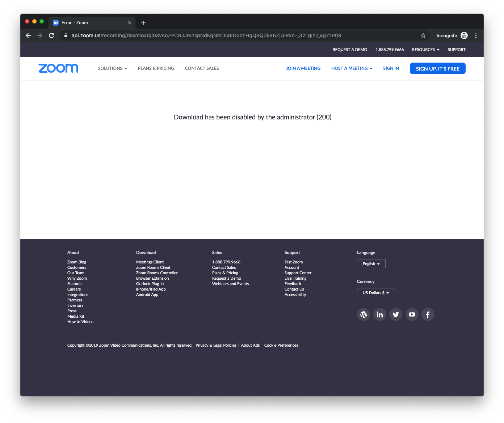Open the Account link under Support

[292, 267]
